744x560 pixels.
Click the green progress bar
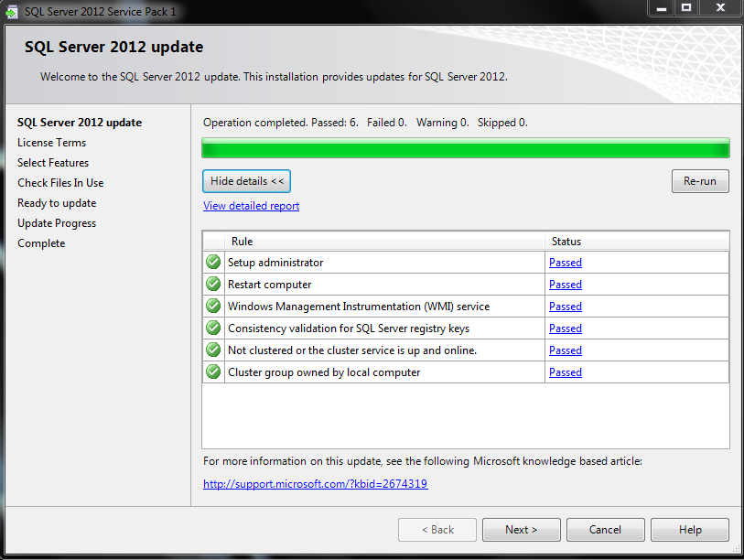465,148
